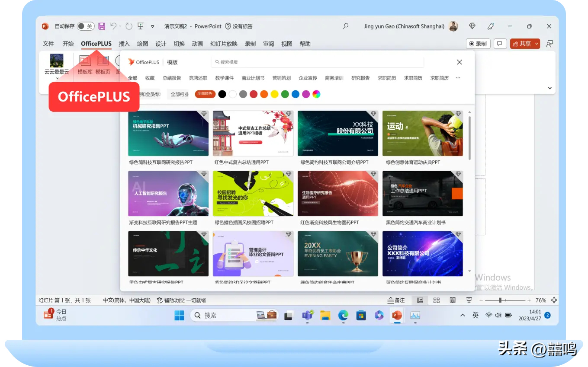
Task: Click the diamond premium icon in title bar
Action: tap(472, 26)
